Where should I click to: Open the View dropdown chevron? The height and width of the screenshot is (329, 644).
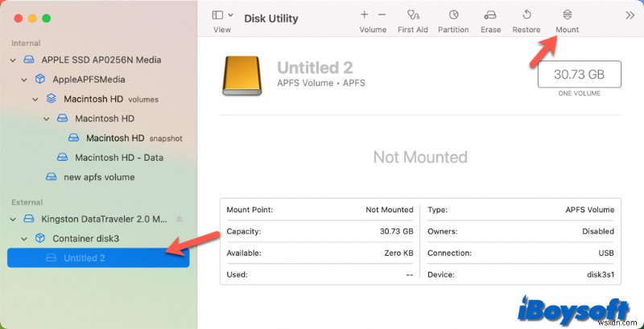230,15
